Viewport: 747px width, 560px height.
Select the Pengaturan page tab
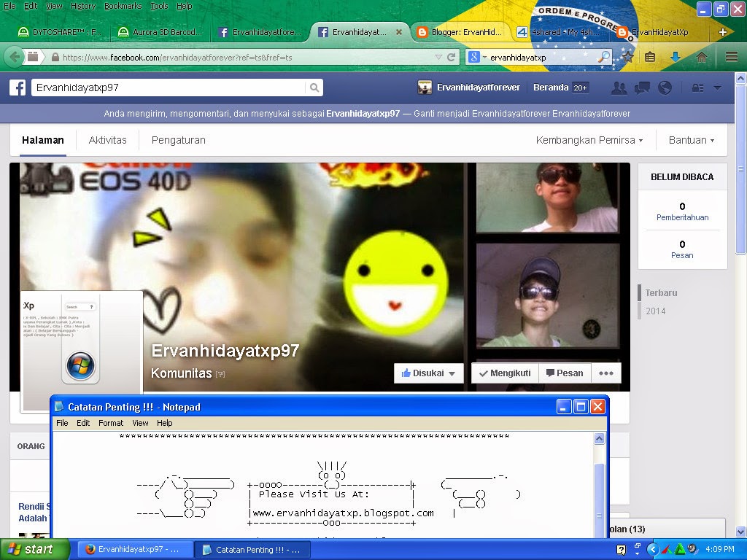(x=178, y=140)
